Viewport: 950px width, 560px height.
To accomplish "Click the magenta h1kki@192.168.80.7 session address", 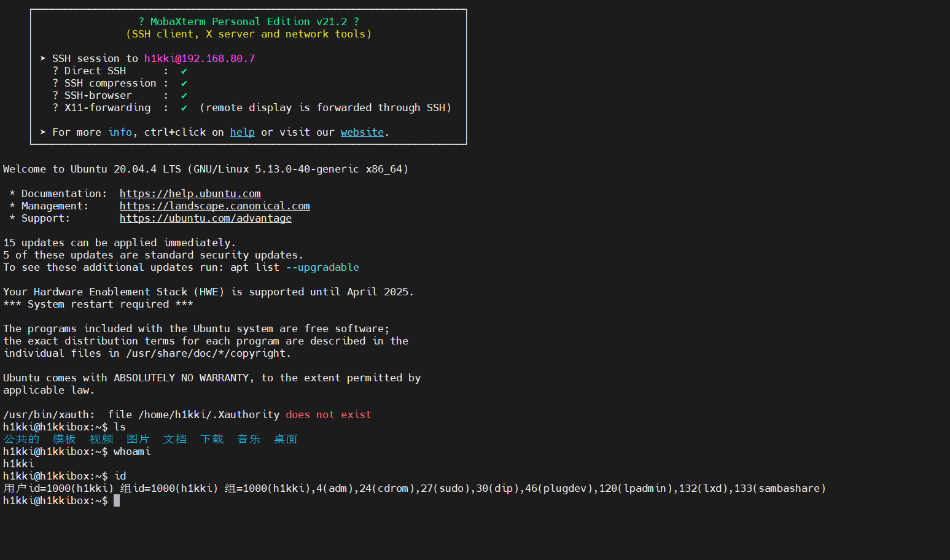I will [x=199, y=58].
